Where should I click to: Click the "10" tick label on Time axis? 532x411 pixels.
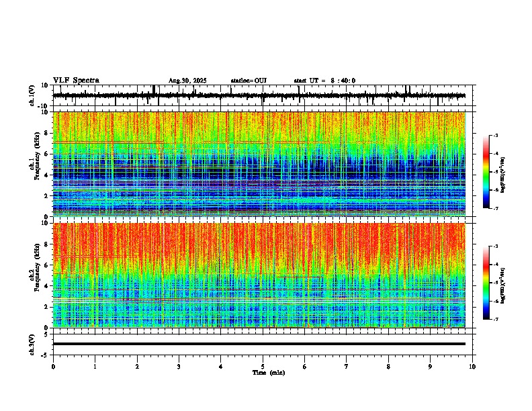(472, 367)
